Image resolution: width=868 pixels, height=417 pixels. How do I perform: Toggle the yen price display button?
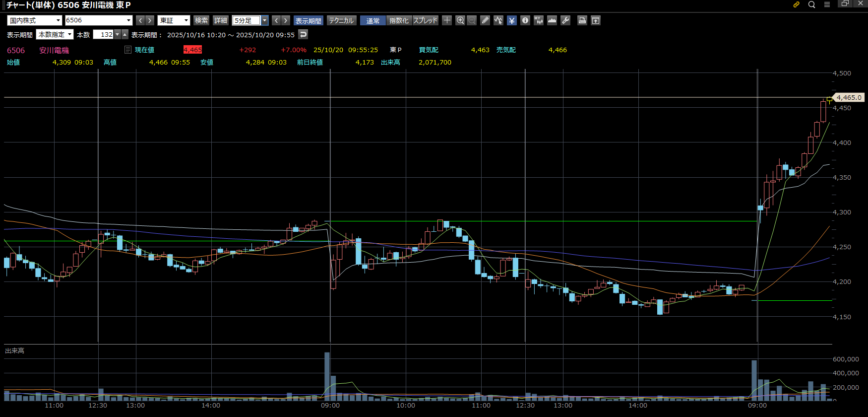tap(512, 20)
